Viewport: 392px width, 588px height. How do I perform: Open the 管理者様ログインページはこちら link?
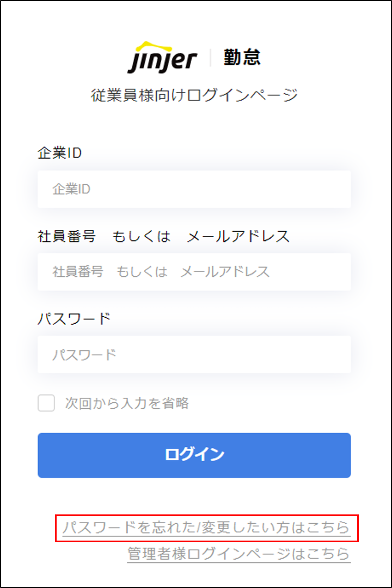click(x=238, y=554)
